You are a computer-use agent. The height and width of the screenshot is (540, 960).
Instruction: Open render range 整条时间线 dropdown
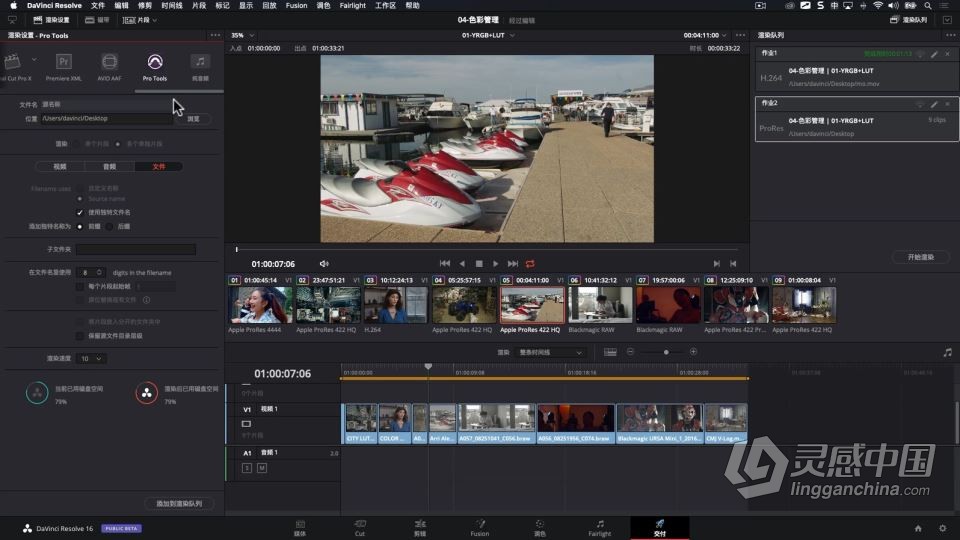[550, 353]
